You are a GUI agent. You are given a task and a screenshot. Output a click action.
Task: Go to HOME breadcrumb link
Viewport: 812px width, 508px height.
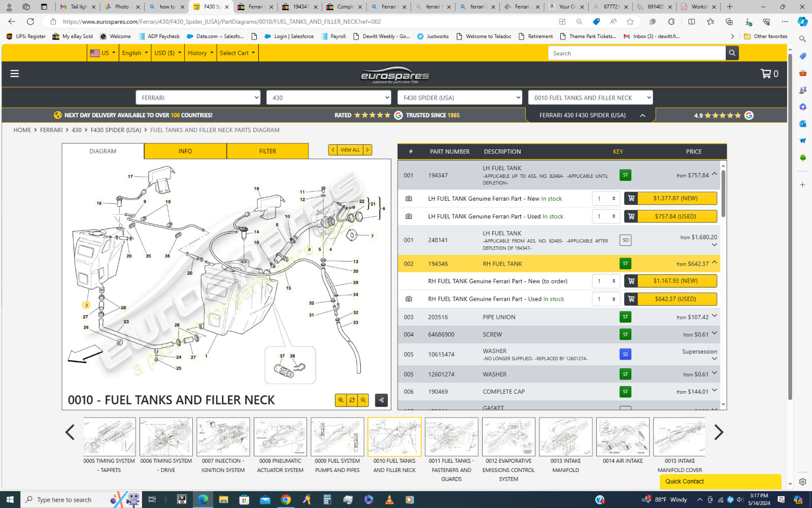pos(22,130)
